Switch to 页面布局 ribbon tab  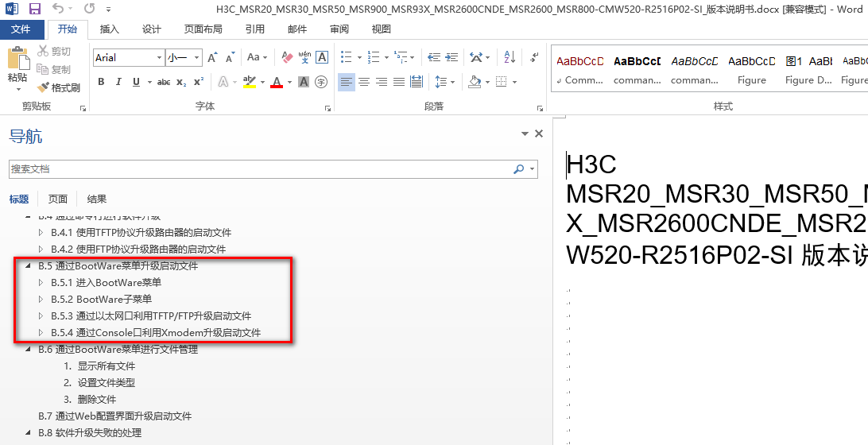203,29
